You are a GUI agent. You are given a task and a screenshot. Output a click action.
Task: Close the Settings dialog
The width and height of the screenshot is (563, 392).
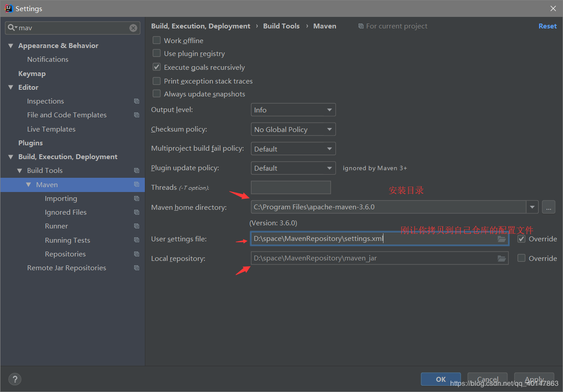pos(553,8)
